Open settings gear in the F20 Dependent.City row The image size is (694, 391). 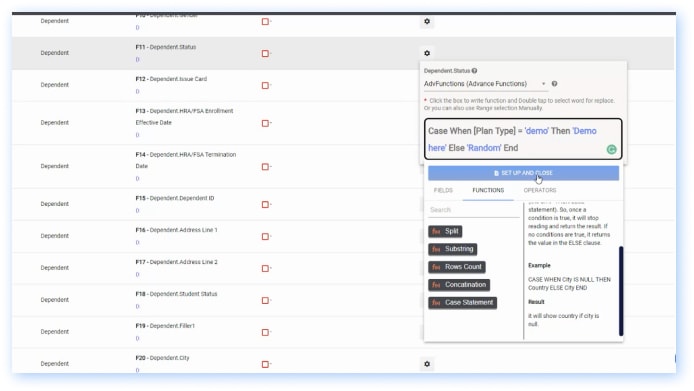[427, 364]
